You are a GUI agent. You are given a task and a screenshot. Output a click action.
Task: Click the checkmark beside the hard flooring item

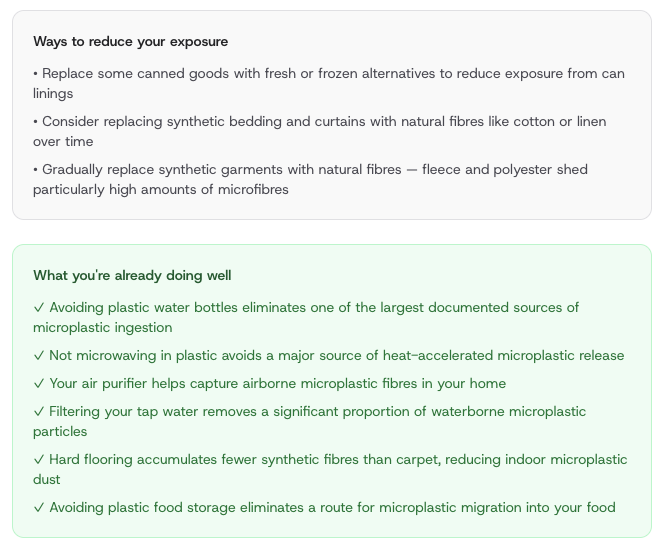pyautogui.click(x=39, y=460)
